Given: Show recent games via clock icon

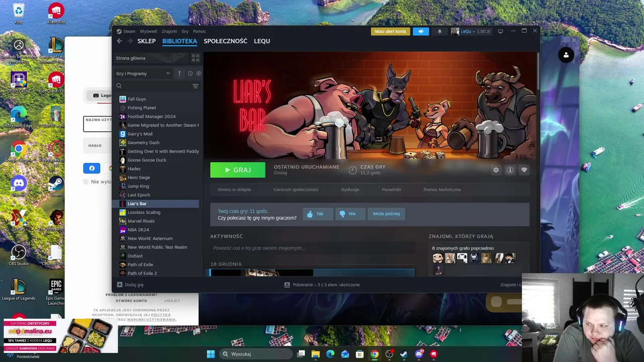Looking at the screenshot, I should point(190,73).
